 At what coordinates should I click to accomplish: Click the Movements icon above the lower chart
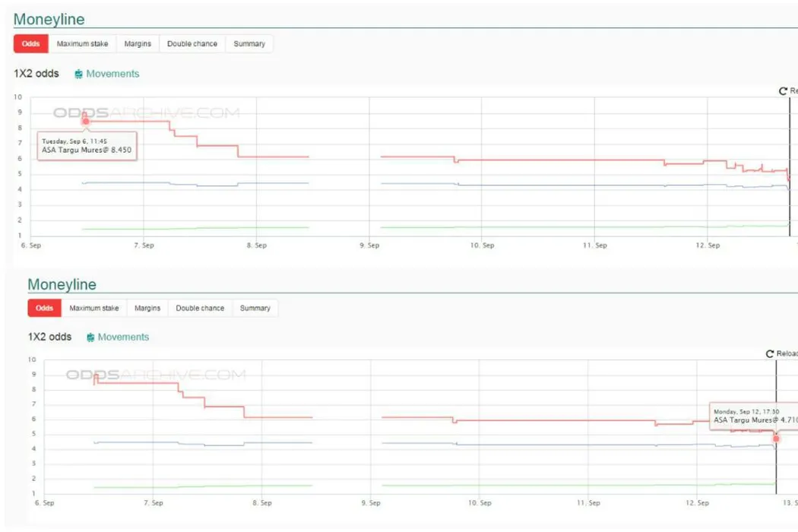(90, 337)
